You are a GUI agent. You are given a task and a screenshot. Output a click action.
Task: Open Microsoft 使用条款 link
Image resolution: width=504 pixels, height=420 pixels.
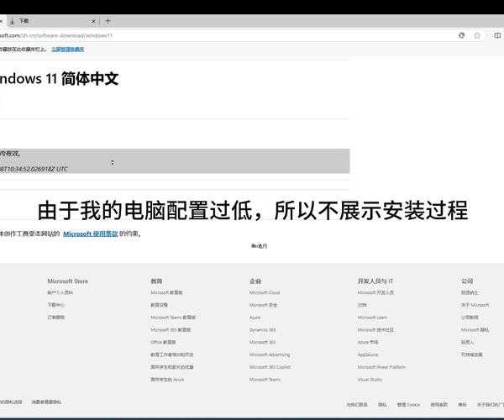[x=91, y=234]
